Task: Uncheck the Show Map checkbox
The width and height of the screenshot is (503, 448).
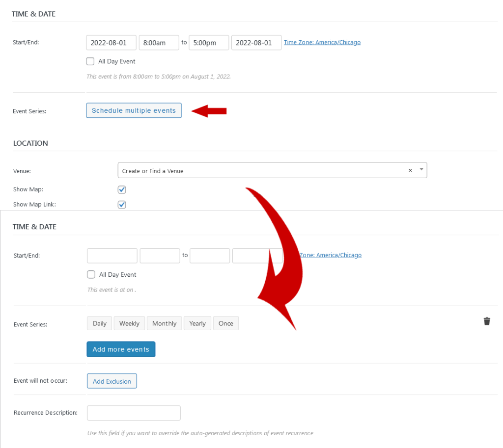Action: click(122, 189)
